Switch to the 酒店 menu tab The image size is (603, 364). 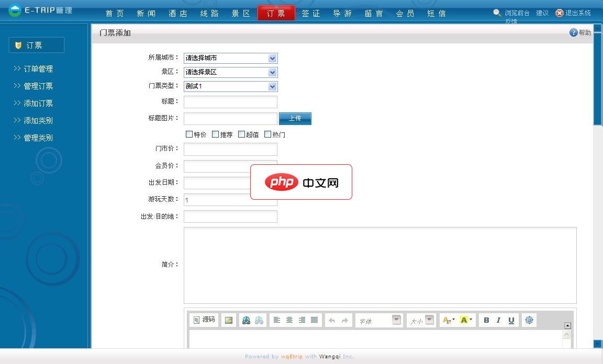177,13
